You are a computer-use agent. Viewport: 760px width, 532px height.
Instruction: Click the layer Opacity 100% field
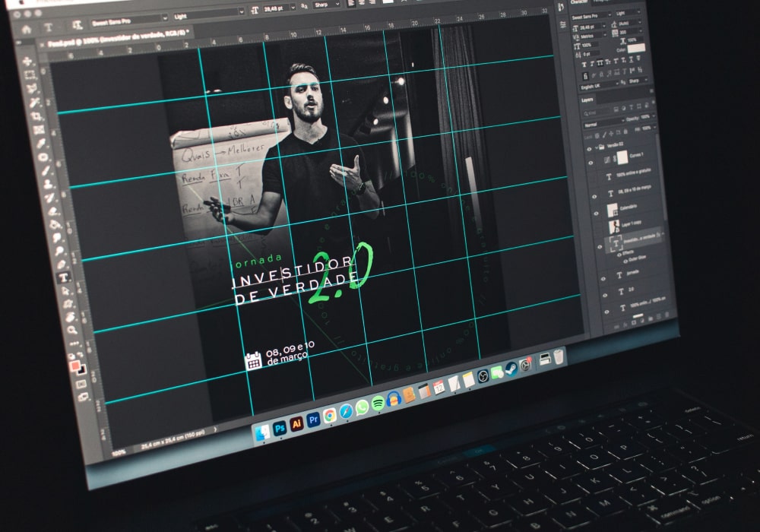point(645,117)
